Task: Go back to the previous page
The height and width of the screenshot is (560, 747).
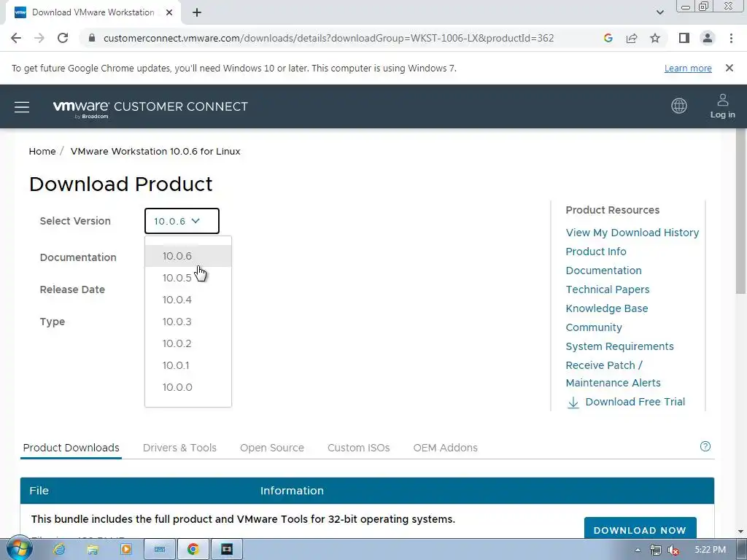Action: tap(16, 38)
